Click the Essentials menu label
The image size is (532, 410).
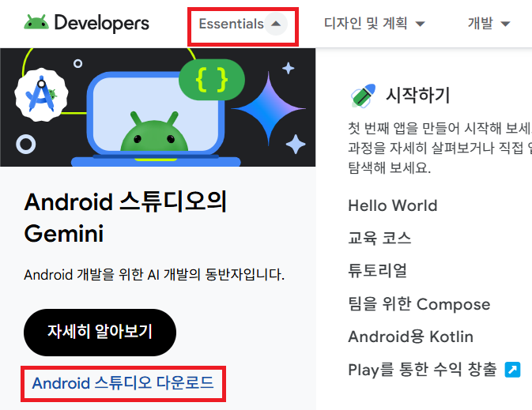pos(231,24)
